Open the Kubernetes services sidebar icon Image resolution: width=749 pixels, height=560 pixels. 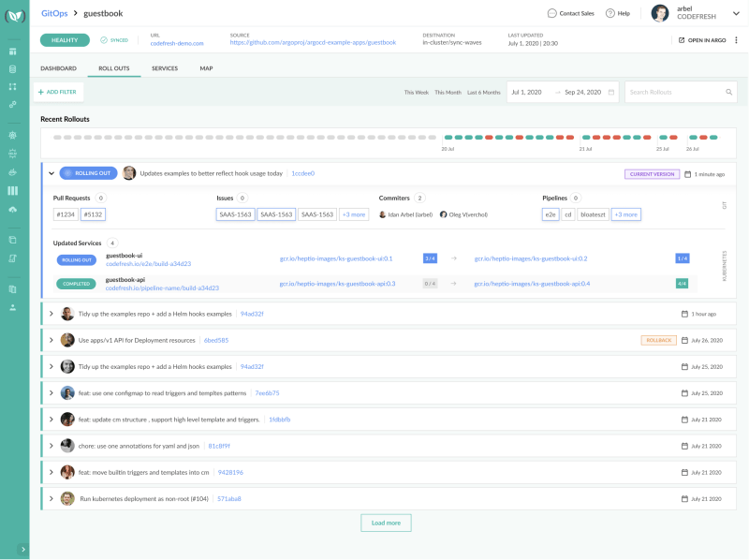pyautogui.click(x=13, y=135)
